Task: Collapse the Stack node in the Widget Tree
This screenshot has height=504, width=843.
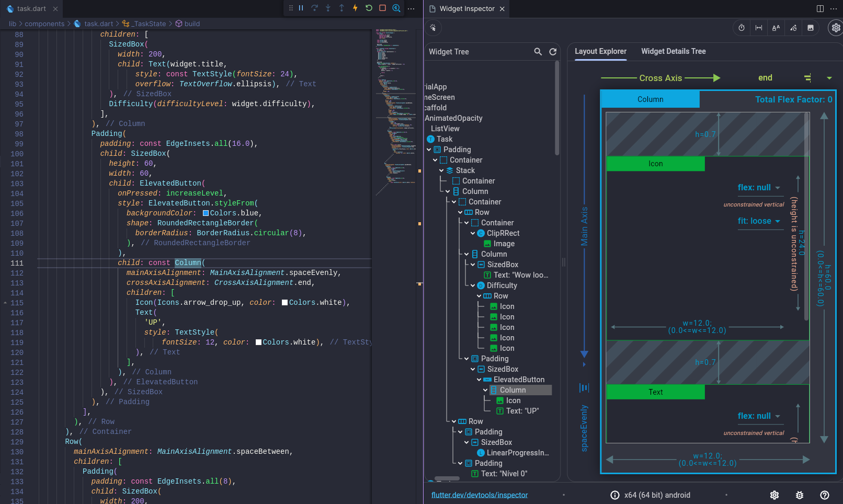Action: [441, 170]
